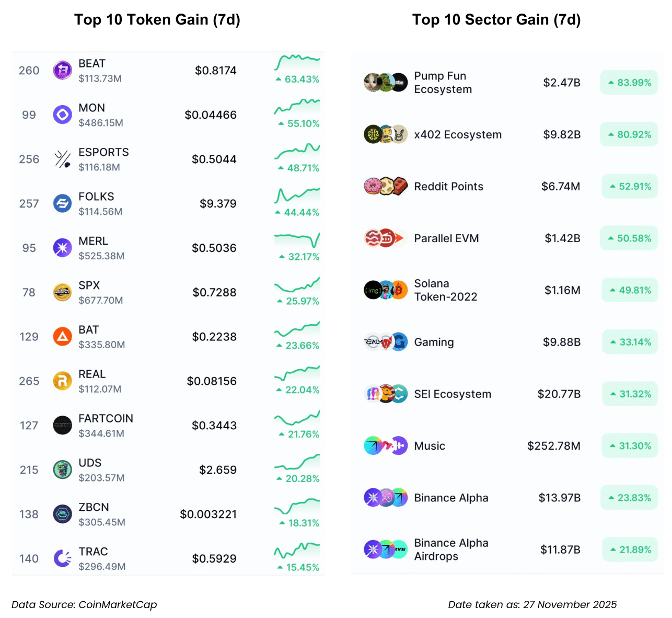Click the BEAT token purple icon
This screenshot has height=618, width=672.
click(63, 70)
